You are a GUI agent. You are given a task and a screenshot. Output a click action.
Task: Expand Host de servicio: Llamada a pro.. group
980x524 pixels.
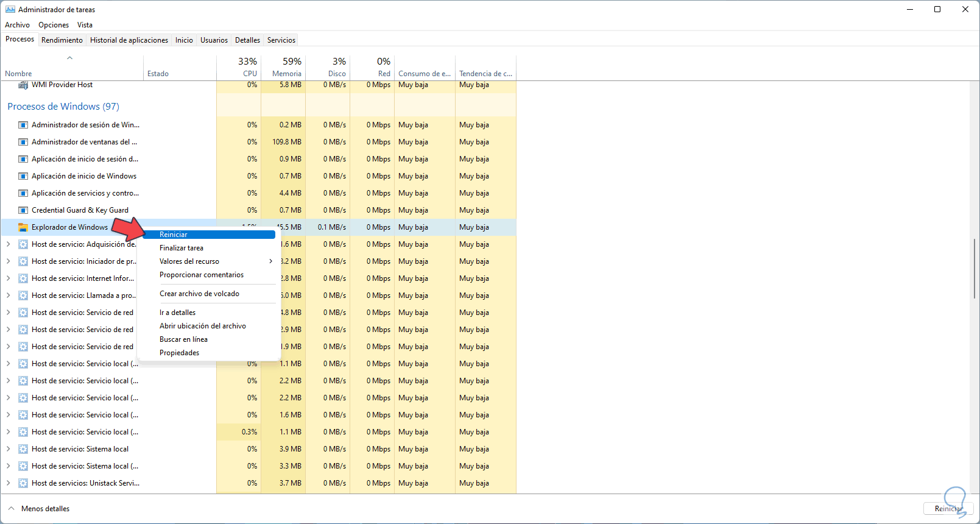[8, 296]
